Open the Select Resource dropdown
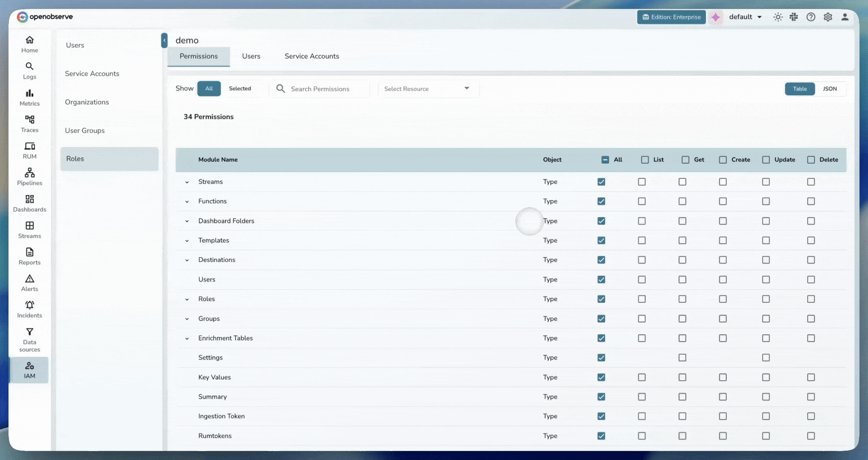This screenshot has height=460, width=868. [428, 89]
